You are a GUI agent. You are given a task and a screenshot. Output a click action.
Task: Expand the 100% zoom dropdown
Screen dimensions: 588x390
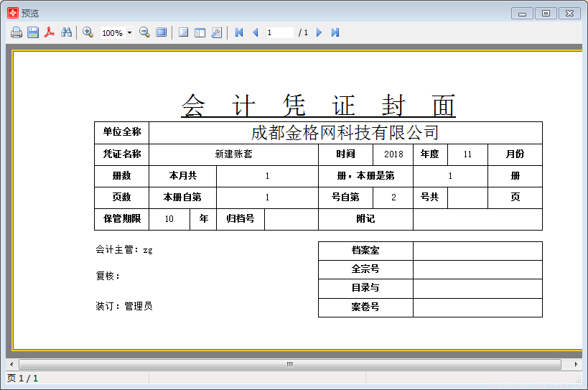pos(129,33)
